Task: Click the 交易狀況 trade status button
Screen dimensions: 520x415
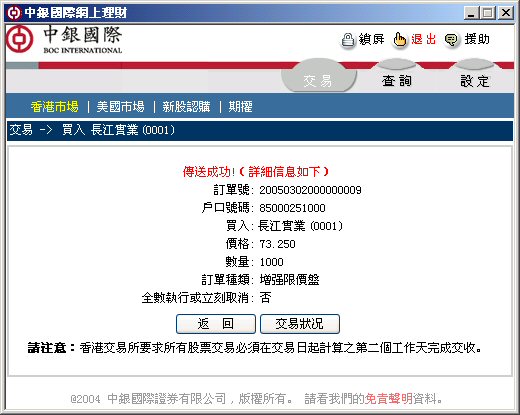Action: click(300, 324)
